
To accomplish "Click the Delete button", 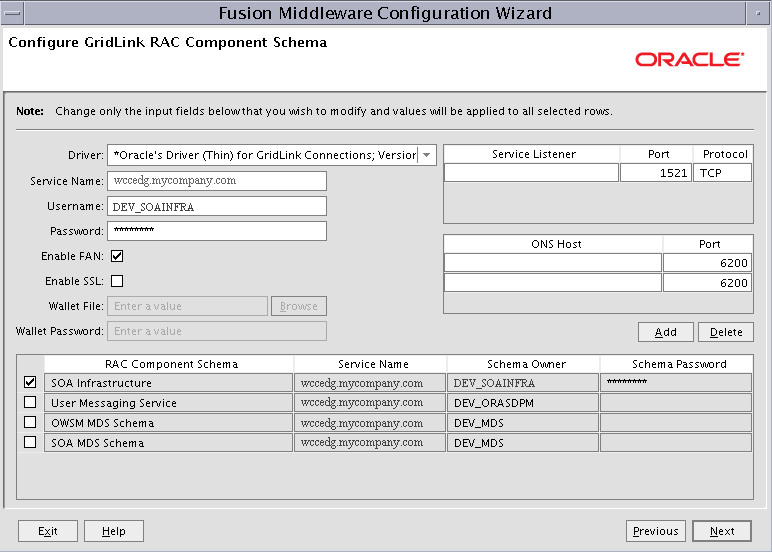I will pyautogui.click(x=726, y=332).
